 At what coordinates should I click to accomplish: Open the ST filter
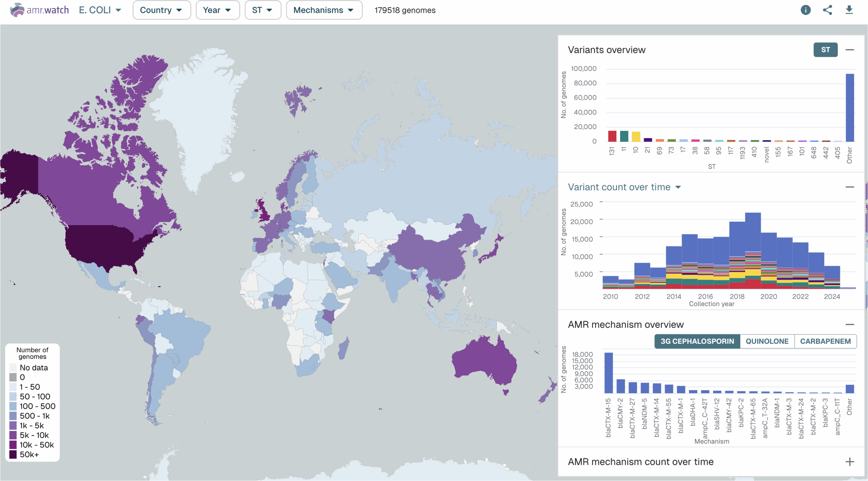pyautogui.click(x=263, y=10)
